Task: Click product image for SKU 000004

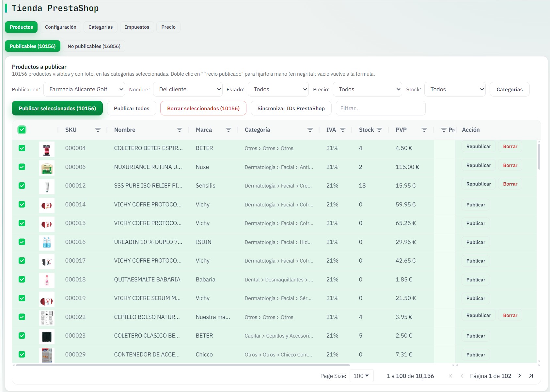Action: click(47, 149)
